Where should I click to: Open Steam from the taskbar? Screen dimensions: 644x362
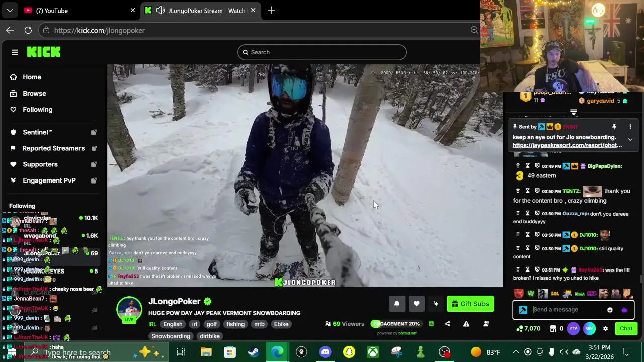254,352
